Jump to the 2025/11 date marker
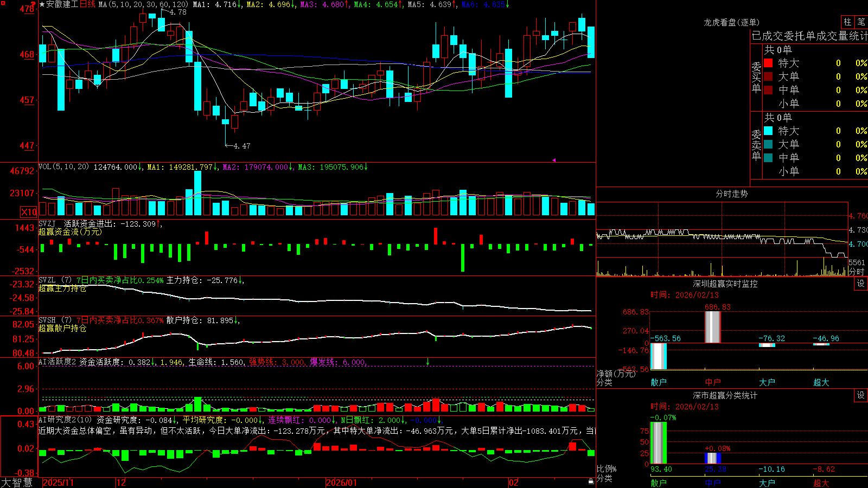 click(x=58, y=483)
